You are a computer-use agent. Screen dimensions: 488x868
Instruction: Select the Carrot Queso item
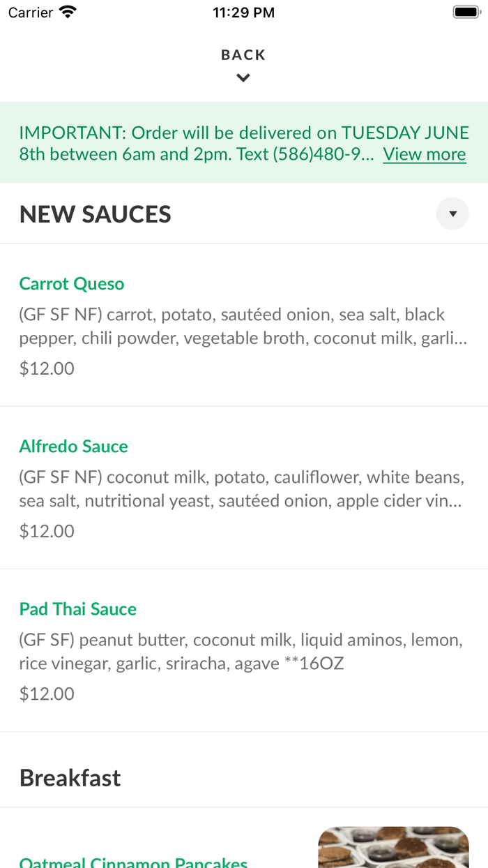(71, 283)
